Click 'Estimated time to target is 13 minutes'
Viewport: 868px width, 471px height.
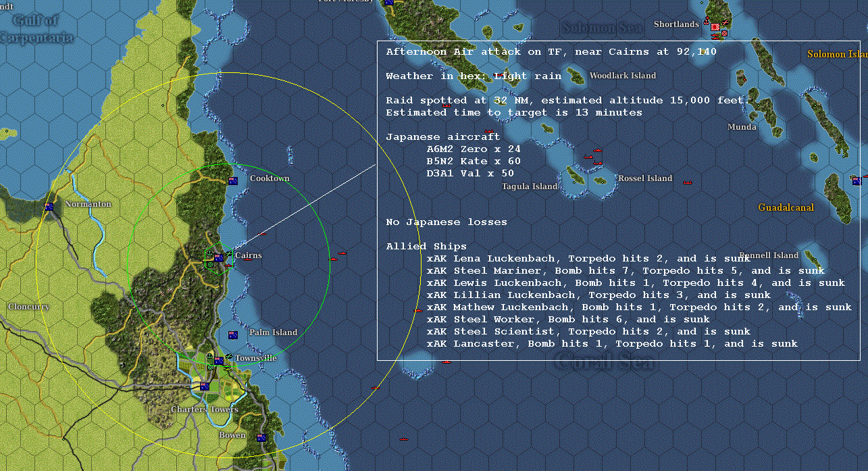514,113
